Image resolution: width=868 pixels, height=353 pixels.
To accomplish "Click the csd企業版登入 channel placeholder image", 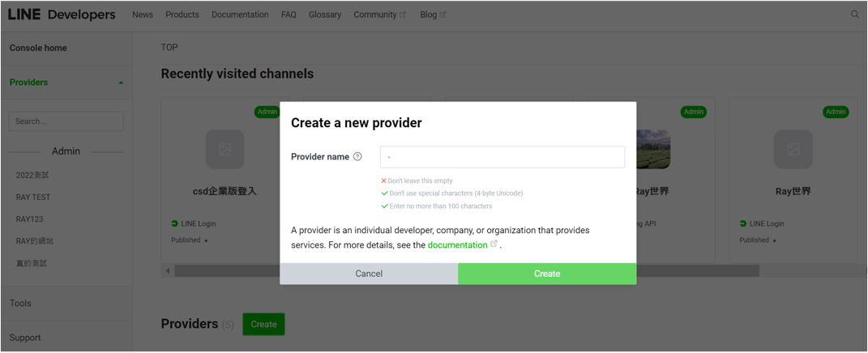I will pos(224,149).
